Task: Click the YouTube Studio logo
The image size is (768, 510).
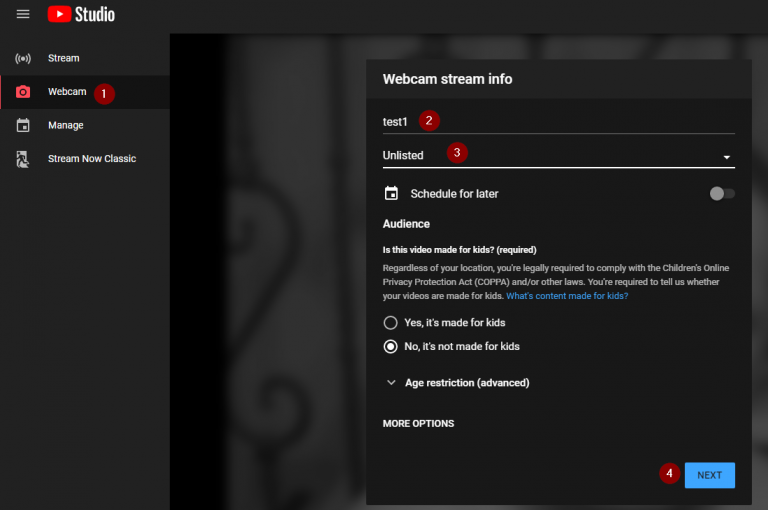Action: pos(81,14)
